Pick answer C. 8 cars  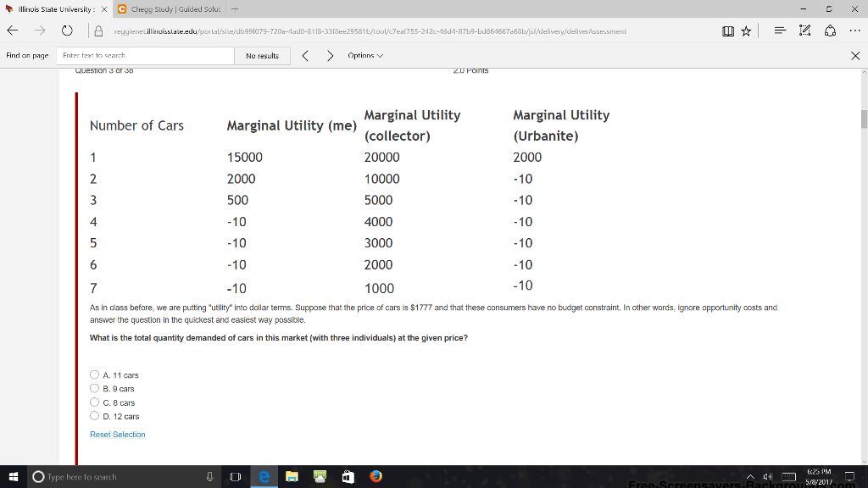[94, 402]
